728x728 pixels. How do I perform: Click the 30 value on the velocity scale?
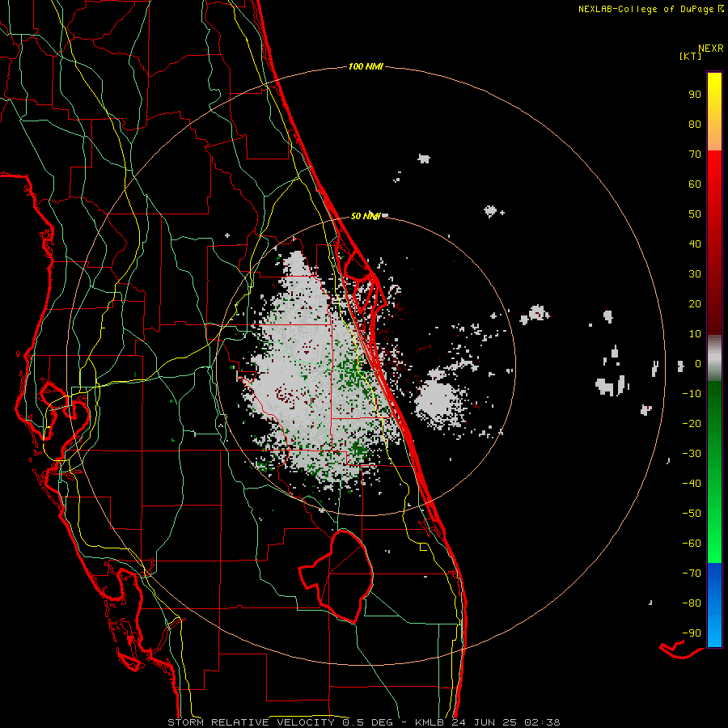pos(695,274)
